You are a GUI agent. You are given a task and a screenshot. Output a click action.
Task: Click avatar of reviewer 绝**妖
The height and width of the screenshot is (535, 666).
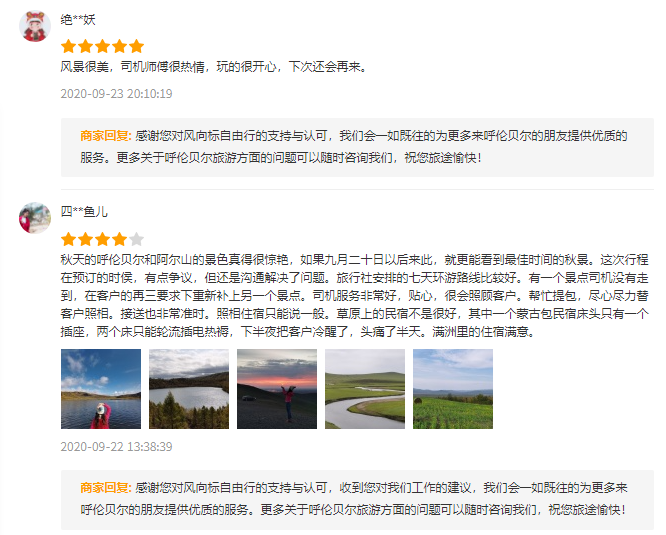(x=35, y=26)
